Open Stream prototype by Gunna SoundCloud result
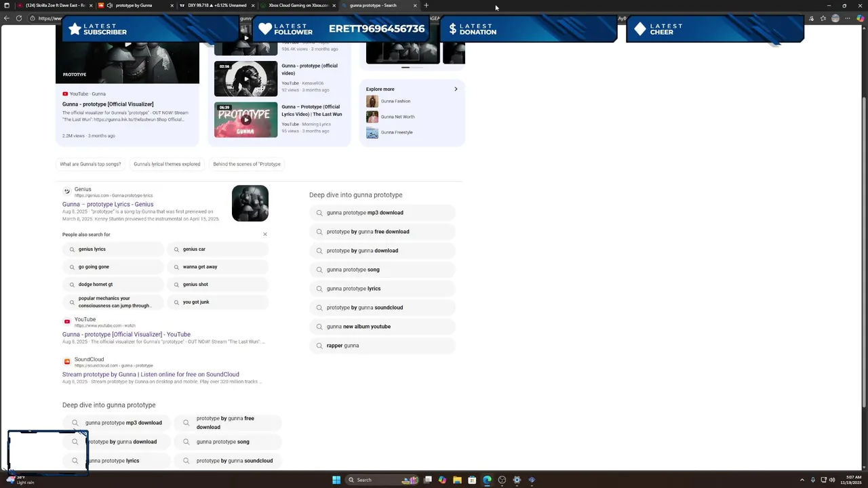The image size is (868, 488). [151, 374]
